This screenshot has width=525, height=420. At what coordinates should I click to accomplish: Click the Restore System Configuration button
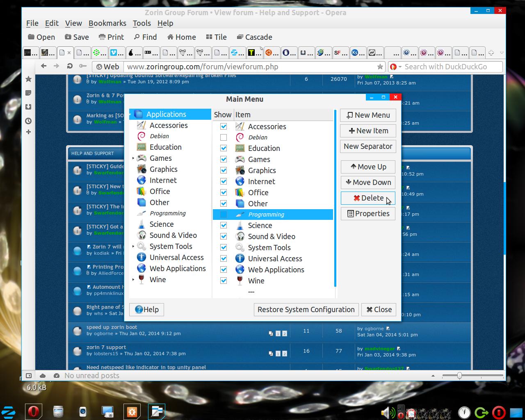[306, 310]
